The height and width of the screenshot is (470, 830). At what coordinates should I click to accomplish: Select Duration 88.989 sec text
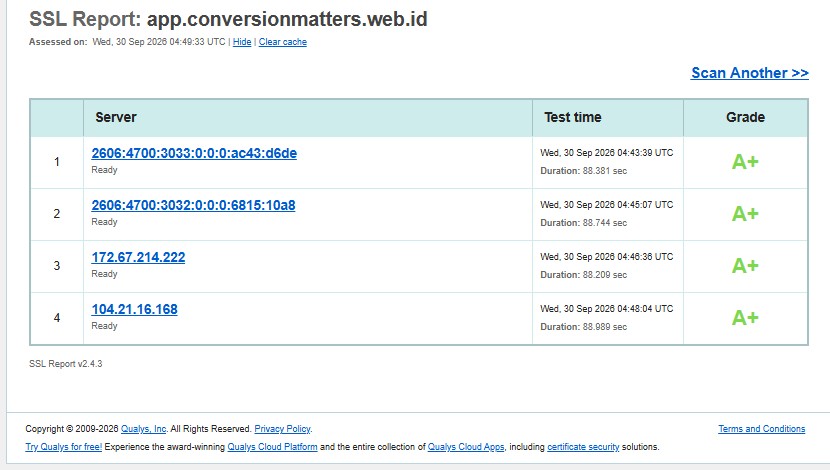(x=583, y=327)
